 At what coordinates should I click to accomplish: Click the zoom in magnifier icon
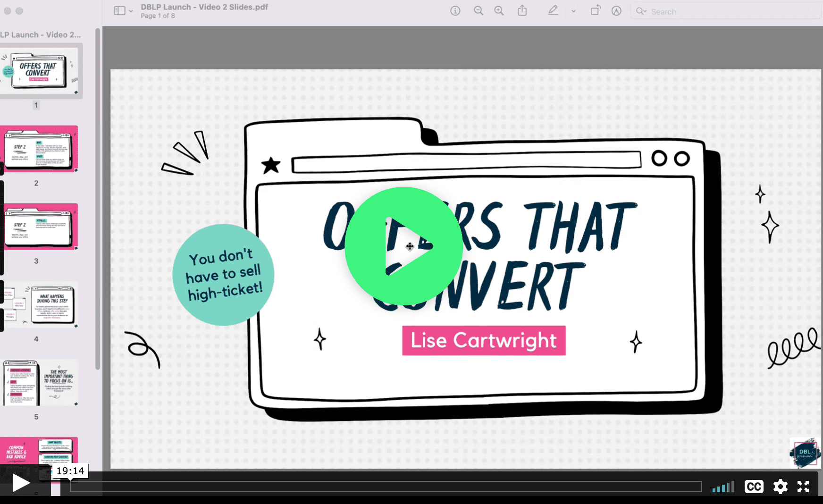[x=499, y=11]
